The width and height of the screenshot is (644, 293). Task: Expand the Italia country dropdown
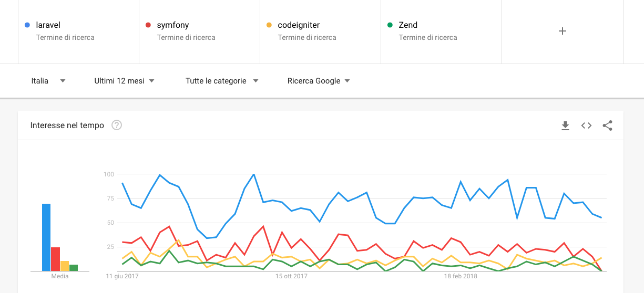48,81
